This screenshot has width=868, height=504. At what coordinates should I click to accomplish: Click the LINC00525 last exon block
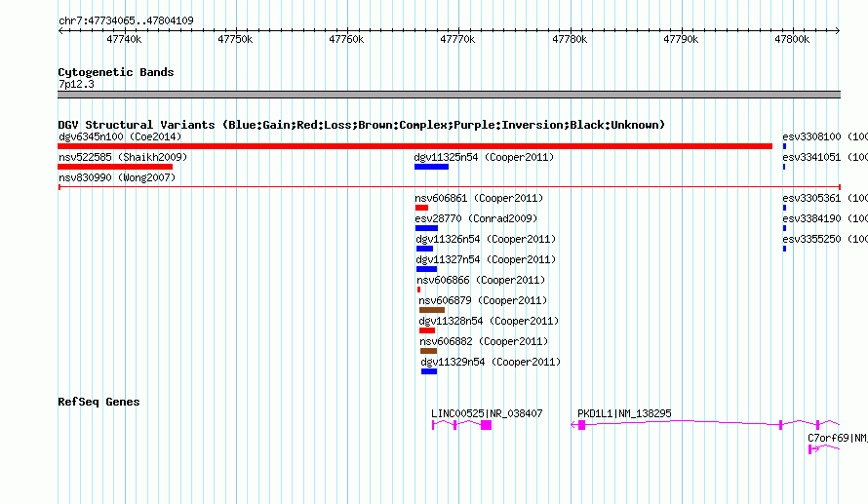[486, 425]
